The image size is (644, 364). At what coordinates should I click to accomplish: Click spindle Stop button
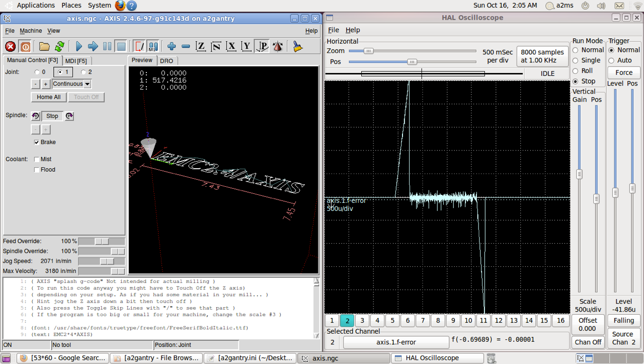52,116
